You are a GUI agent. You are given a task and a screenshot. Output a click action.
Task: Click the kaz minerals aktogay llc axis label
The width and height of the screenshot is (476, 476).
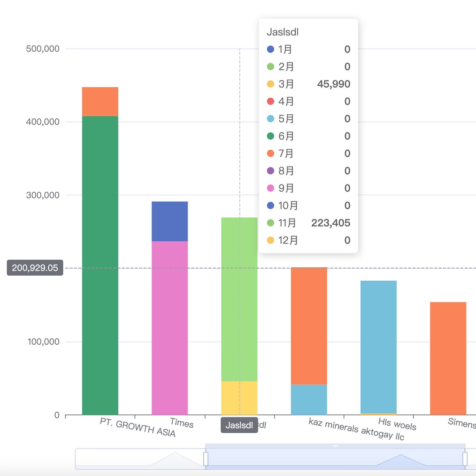point(356,429)
